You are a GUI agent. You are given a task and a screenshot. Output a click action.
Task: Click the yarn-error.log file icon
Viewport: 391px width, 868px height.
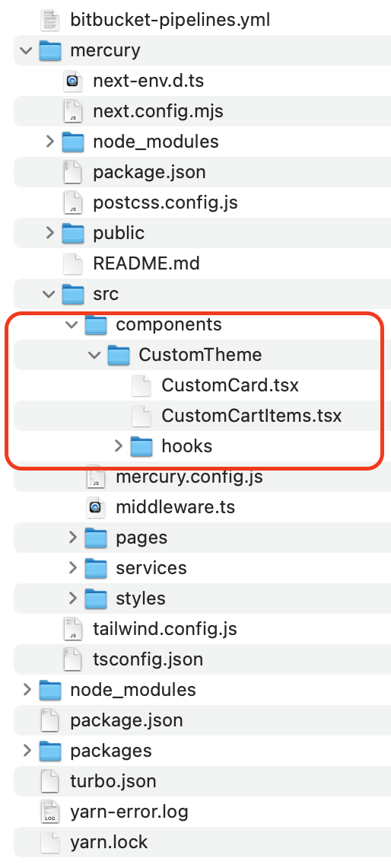click(49, 812)
